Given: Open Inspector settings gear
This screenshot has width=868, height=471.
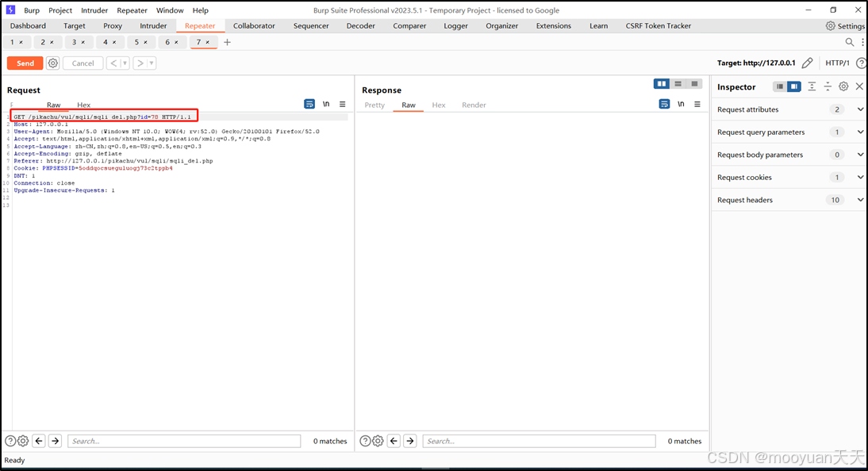Looking at the screenshot, I should click(843, 86).
